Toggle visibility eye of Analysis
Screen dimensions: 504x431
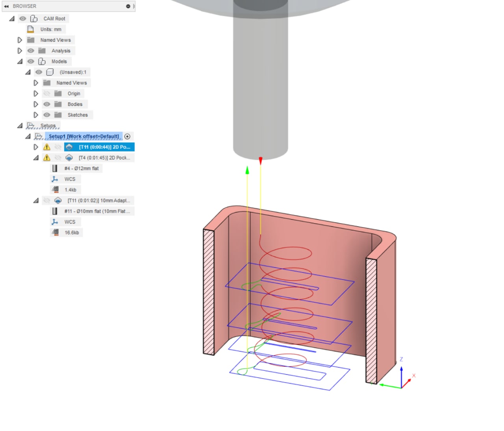click(31, 50)
